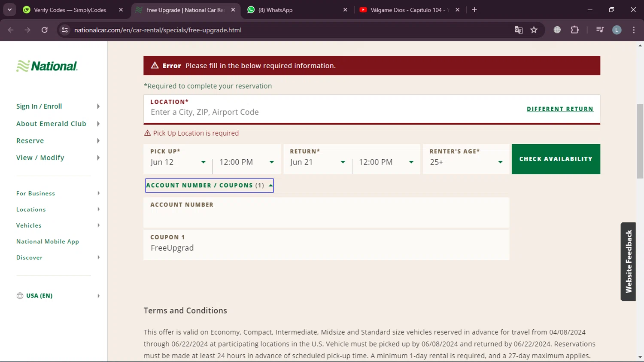Click the address bar URL
Image resolution: width=644 pixels, height=362 pixels.
click(x=158, y=30)
